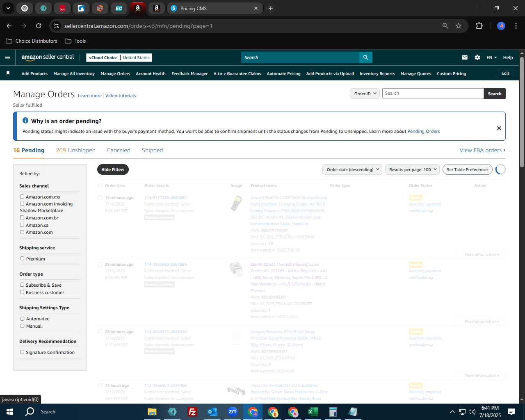This screenshot has width=525, height=420.
Task: Open Account Health in navigation bar
Action: point(151,73)
